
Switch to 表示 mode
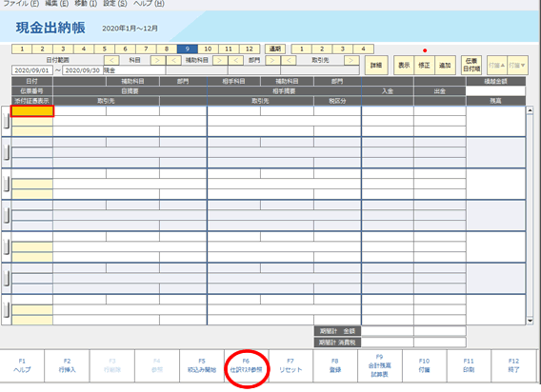(404, 65)
